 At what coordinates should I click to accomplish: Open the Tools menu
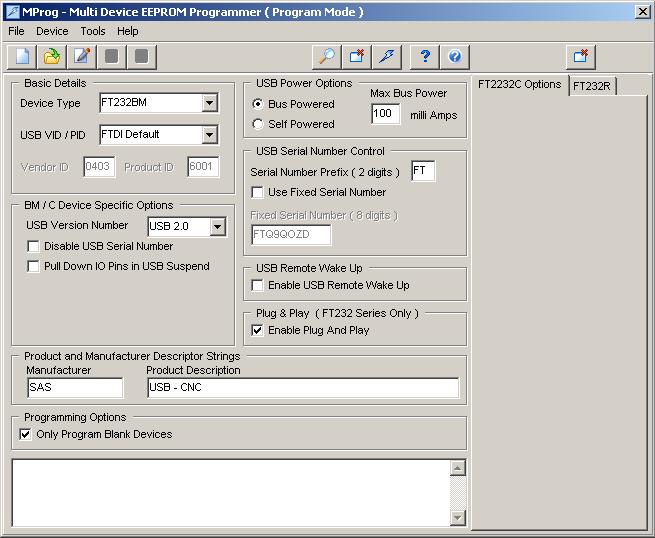92,31
